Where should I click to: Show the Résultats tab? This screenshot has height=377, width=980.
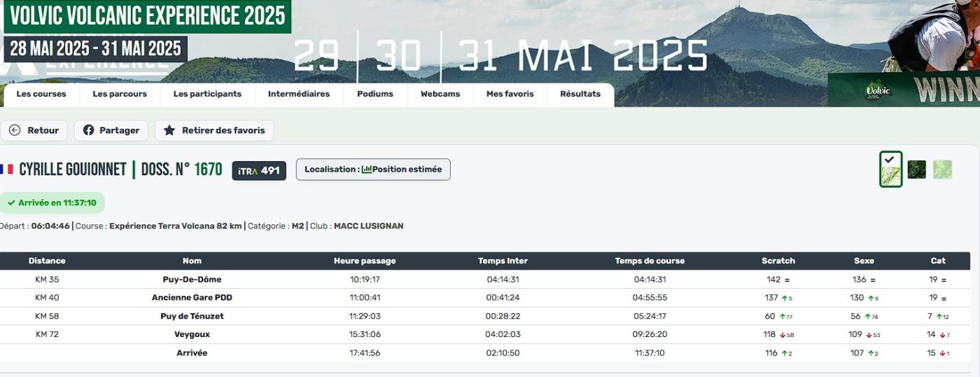[x=580, y=94]
